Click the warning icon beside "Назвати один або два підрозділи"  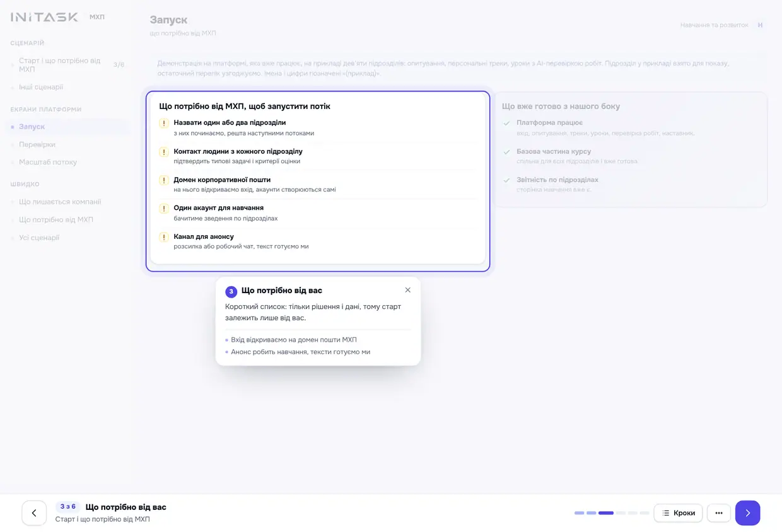click(164, 124)
